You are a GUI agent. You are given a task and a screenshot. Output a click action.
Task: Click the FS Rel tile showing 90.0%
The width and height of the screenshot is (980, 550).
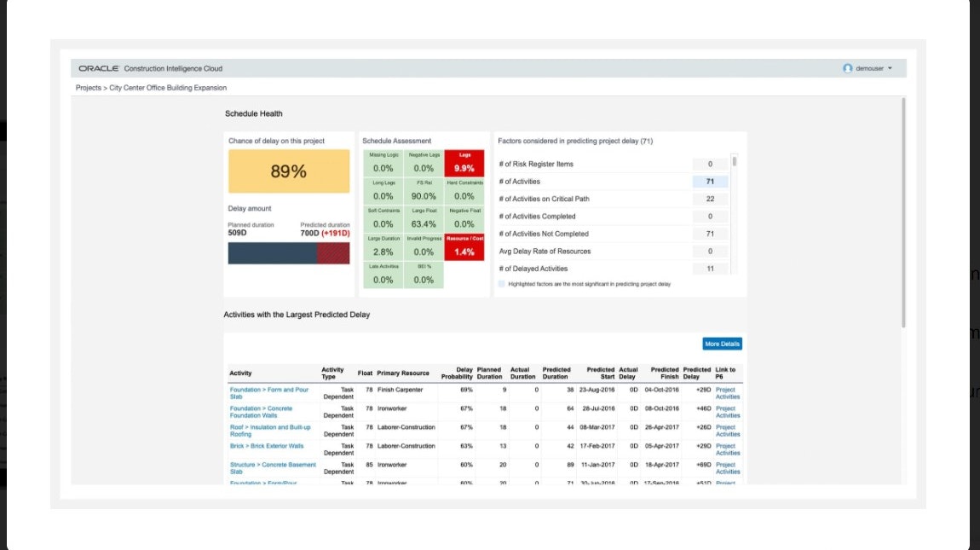[x=423, y=189]
